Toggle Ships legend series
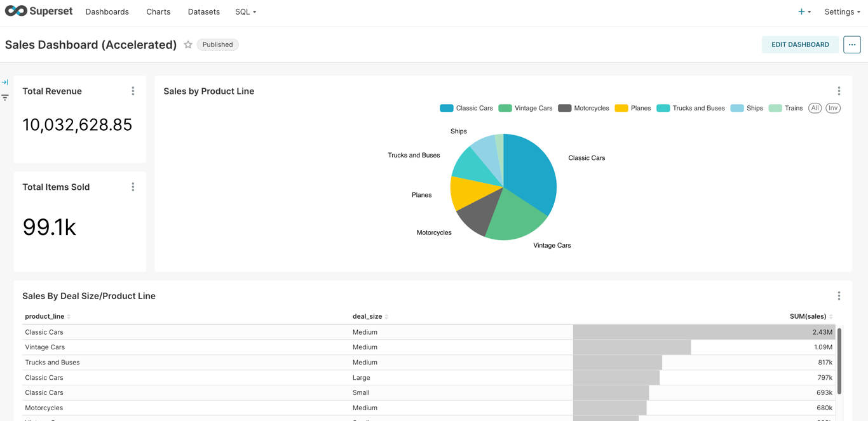 click(x=747, y=108)
